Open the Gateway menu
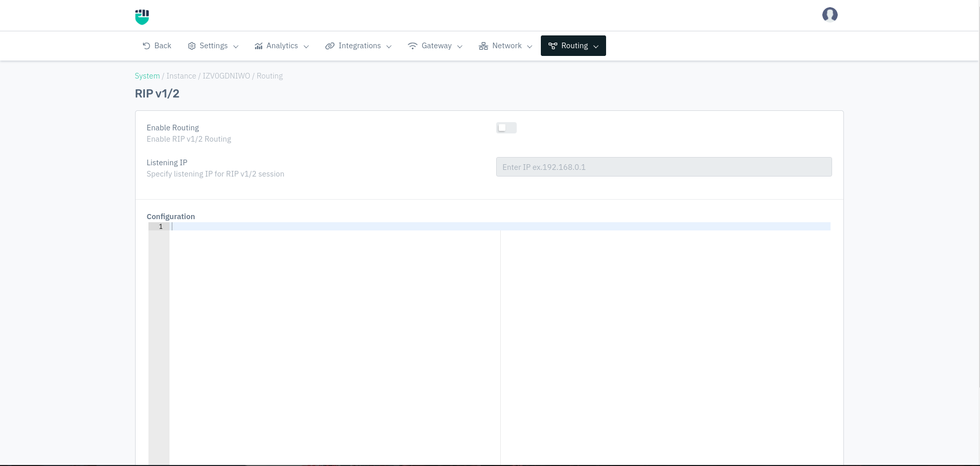 (x=436, y=46)
